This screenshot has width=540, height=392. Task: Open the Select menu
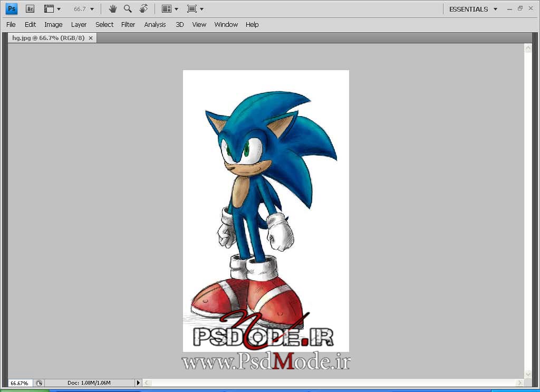coord(104,24)
